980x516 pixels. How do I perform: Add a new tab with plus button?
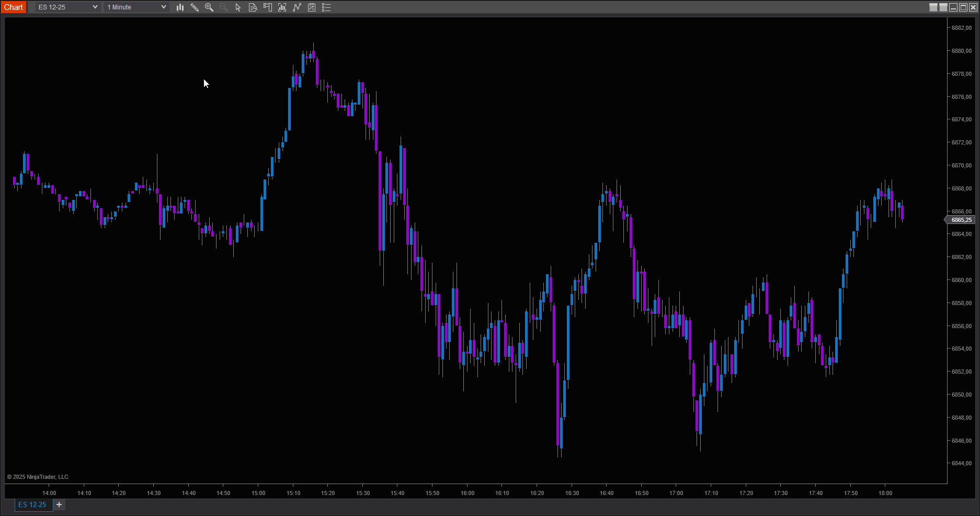coord(59,504)
